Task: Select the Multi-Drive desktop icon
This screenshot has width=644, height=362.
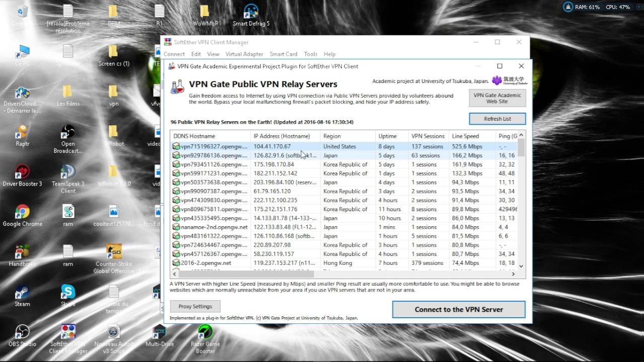Action: [159, 336]
